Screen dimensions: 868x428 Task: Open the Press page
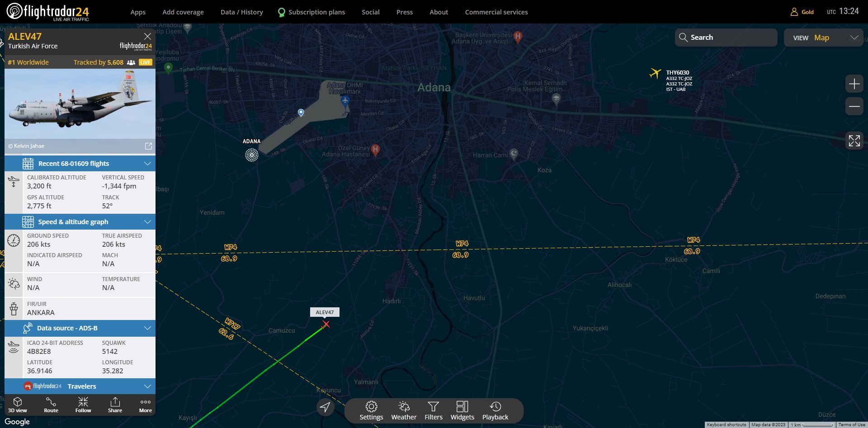tap(405, 12)
